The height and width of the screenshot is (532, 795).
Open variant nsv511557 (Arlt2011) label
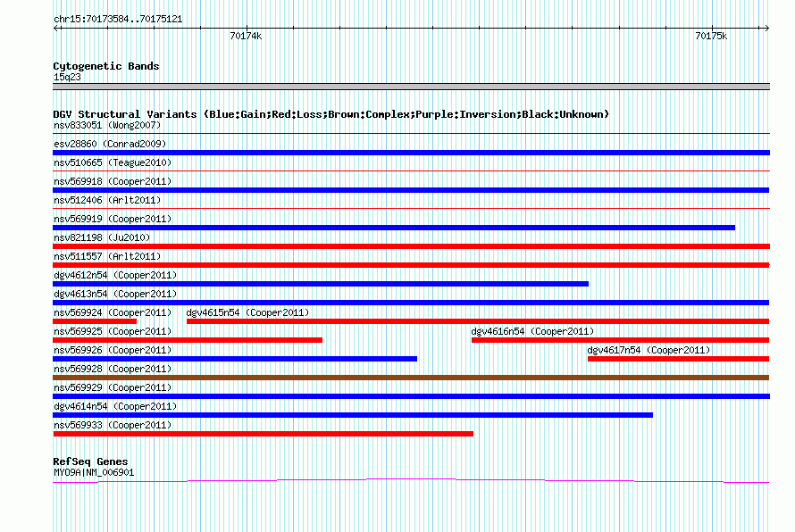[x=107, y=256]
